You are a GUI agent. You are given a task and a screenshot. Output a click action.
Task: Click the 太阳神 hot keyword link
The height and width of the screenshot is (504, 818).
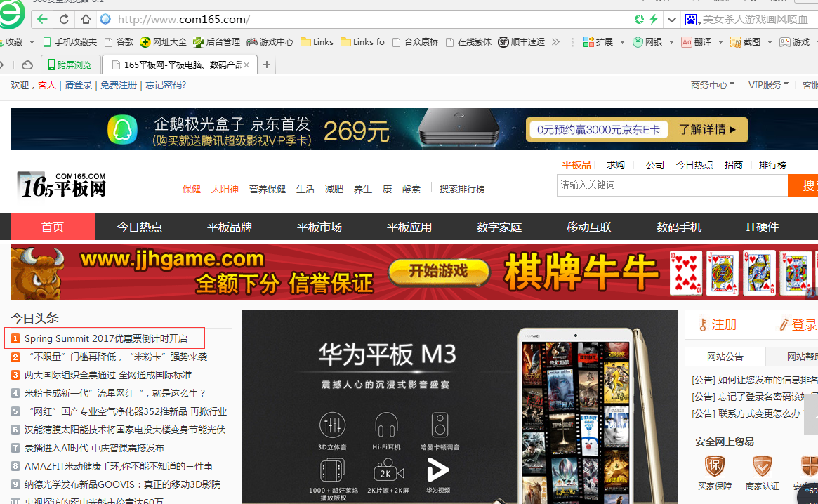(x=225, y=189)
